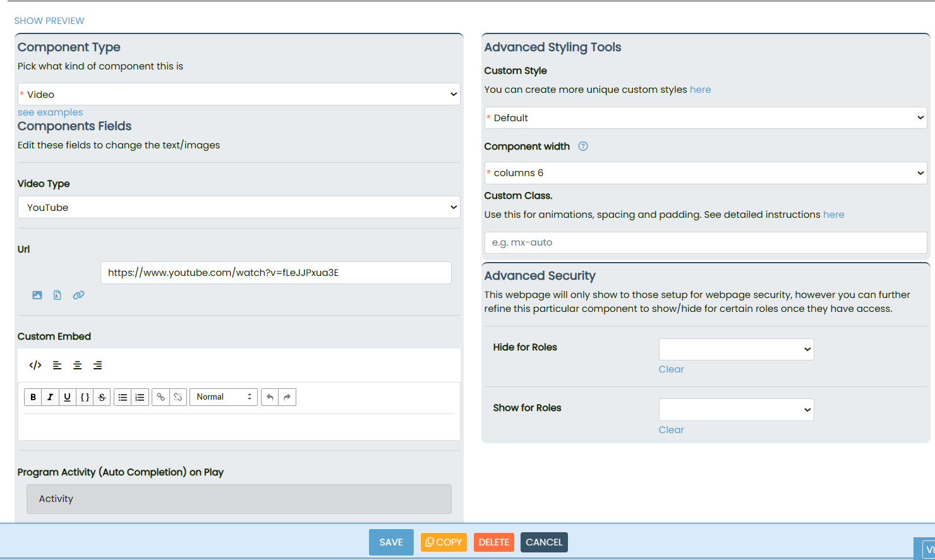Click the file attachment icon below Url
Screen dimensions: 935x560
(x=57, y=295)
